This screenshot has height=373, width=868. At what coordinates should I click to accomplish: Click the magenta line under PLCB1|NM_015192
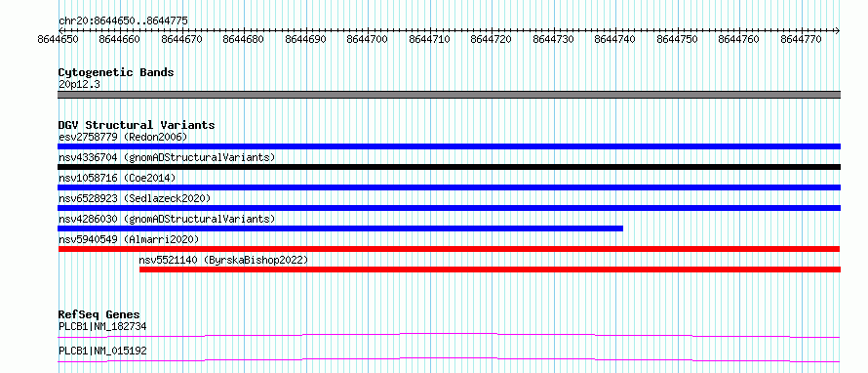[449, 359]
